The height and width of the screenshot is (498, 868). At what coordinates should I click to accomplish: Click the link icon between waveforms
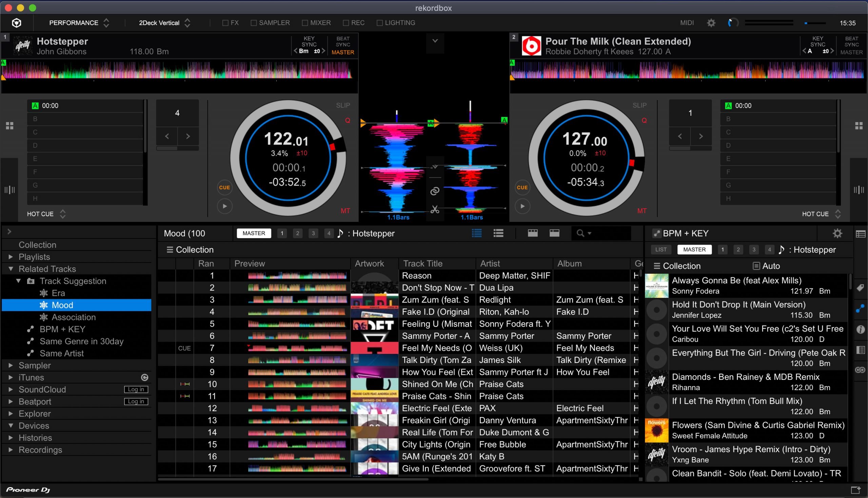435,191
